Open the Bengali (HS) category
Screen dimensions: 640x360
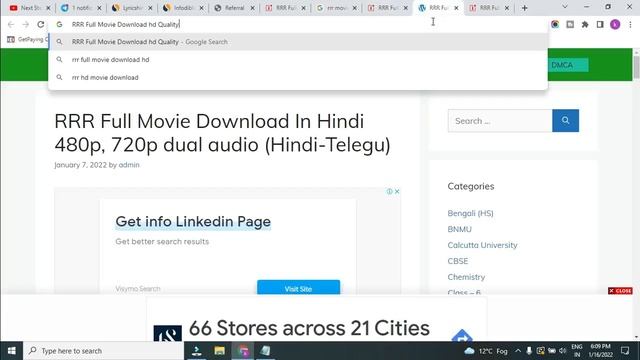pyautogui.click(x=470, y=213)
